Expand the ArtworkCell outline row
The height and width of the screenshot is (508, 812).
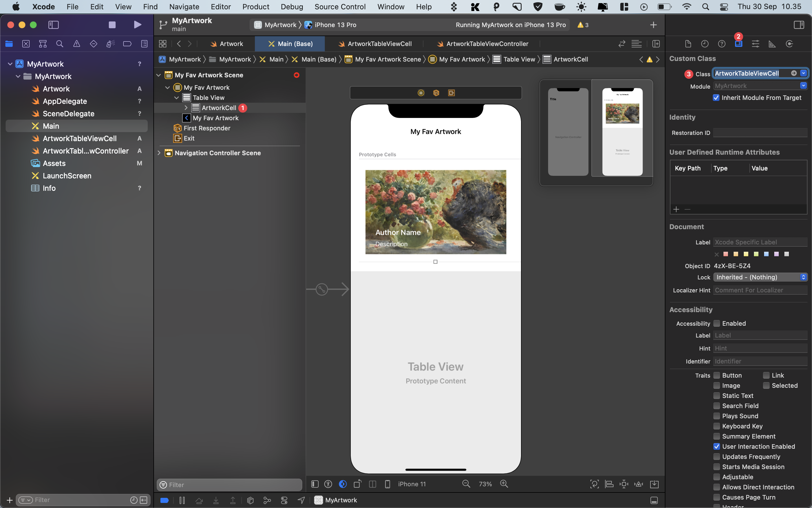pos(186,108)
